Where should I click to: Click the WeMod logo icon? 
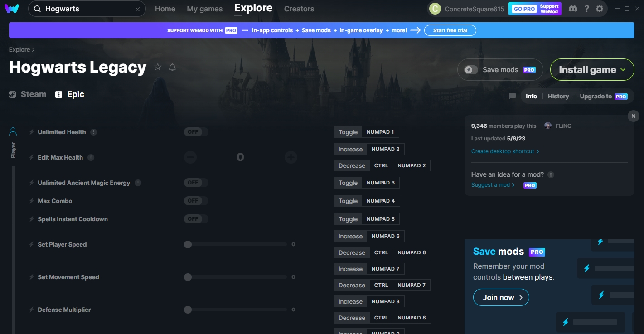point(12,9)
